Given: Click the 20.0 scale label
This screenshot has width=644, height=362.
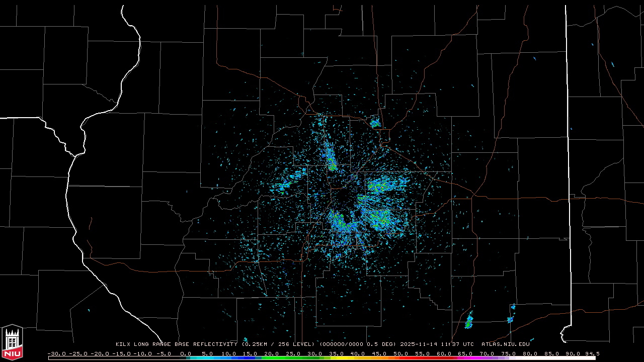Looking at the screenshot, I should click(x=272, y=353).
